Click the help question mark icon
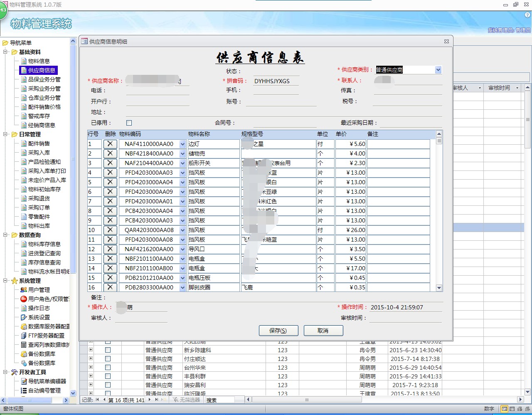The height and width of the screenshot is (415, 532). pyautogui.click(x=527, y=15)
